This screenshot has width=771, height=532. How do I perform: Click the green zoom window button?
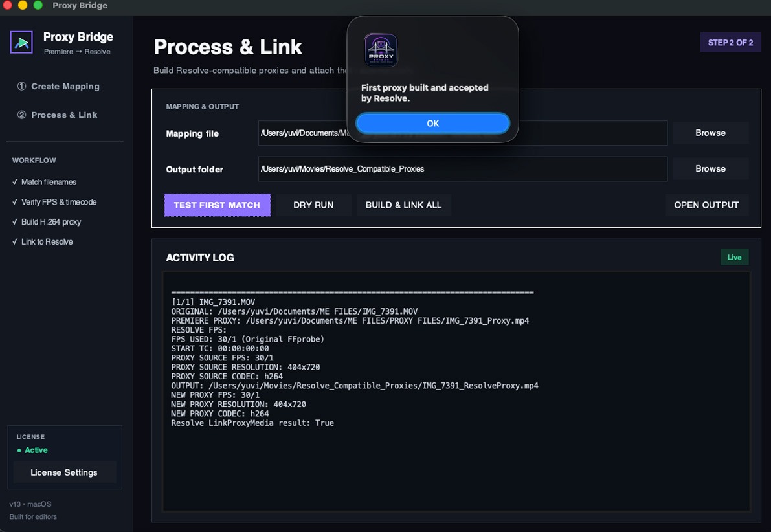tap(38, 5)
